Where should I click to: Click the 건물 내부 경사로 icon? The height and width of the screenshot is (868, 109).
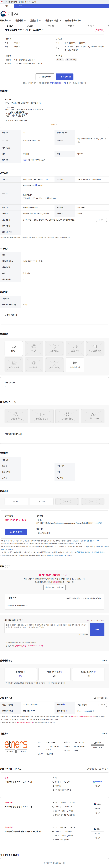click(x=93, y=416)
